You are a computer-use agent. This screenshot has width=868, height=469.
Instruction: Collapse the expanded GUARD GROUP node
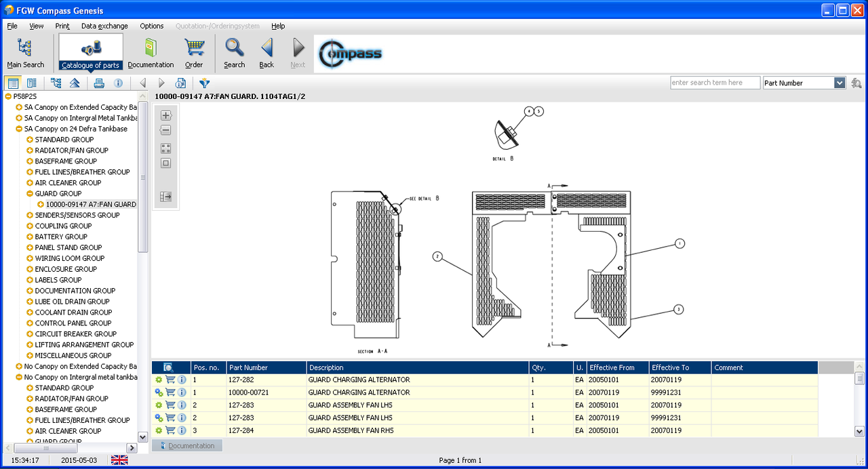click(30, 193)
